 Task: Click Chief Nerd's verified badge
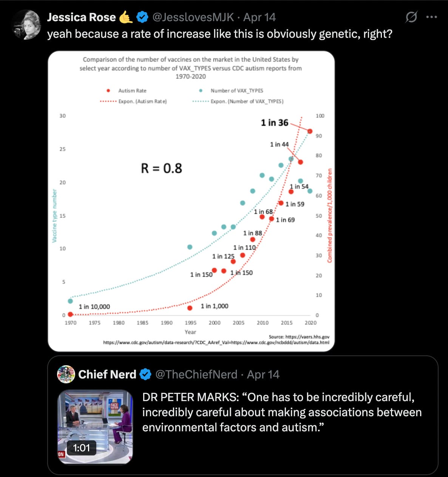coord(146,374)
